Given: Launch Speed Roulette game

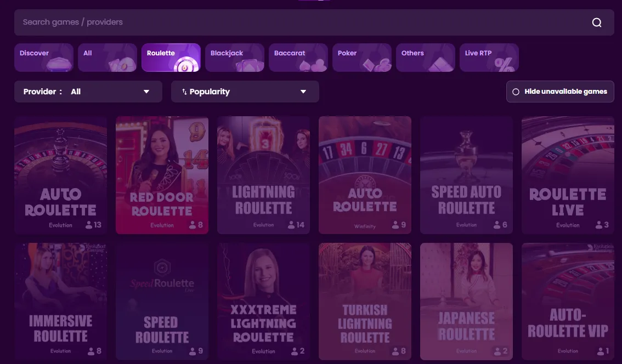Looking at the screenshot, I should pos(162,302).
